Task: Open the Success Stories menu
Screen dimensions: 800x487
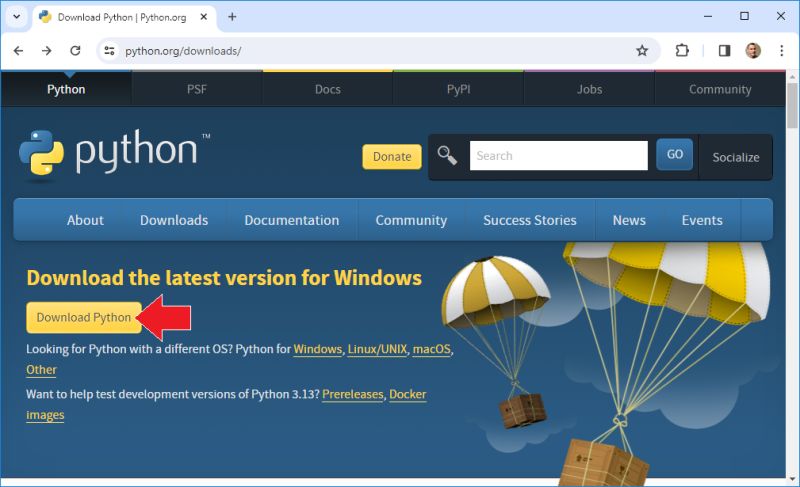Action: click(530, 220)
